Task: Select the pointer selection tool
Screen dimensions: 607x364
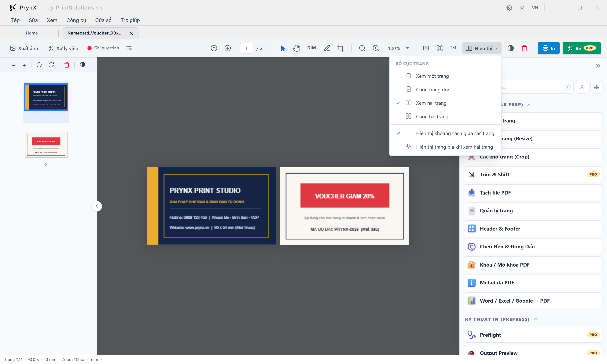Action: [283, 48]
